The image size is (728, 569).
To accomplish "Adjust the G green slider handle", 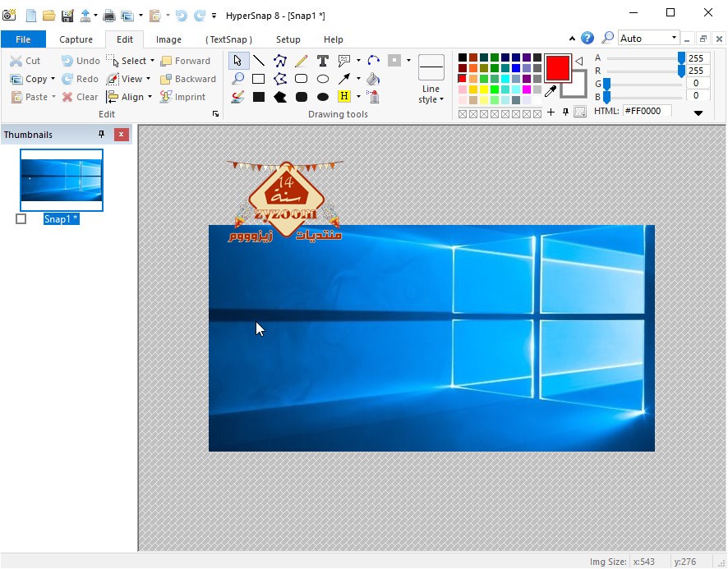I will tap(606, 84).
